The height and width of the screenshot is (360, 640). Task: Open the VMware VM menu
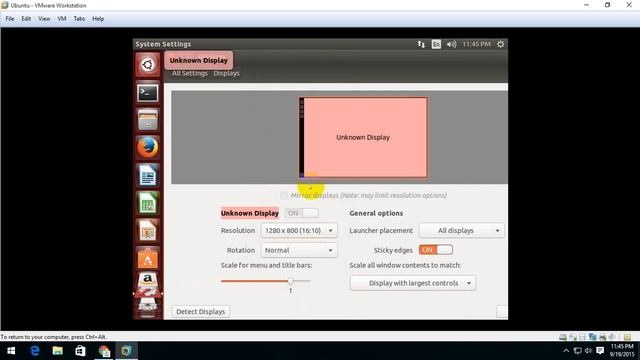point(62,19)
